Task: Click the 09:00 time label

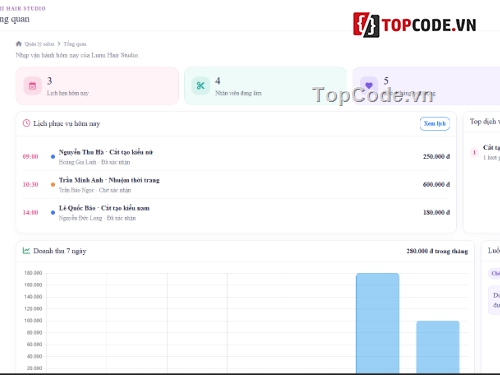Action: (x=30, y=156)
